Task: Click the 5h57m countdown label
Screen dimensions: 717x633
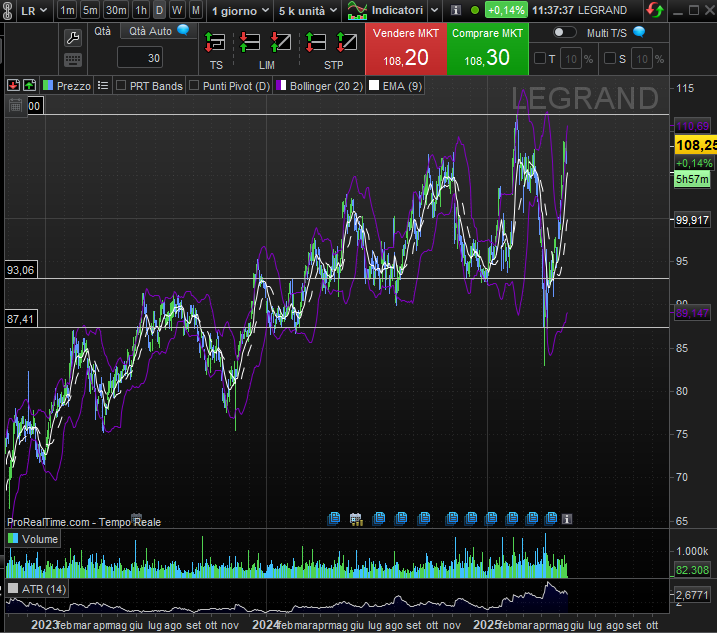Action: point(692,179)
